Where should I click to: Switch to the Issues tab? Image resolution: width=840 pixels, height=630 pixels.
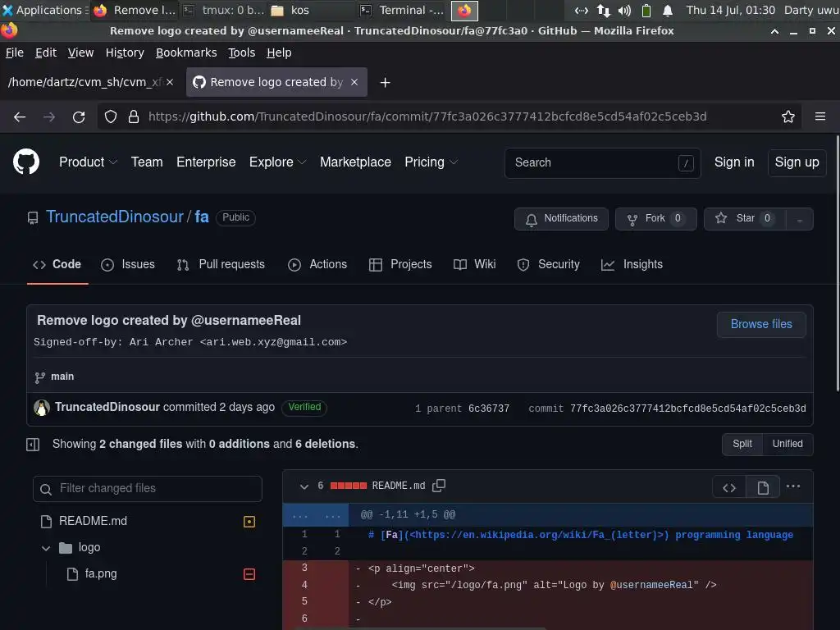point(128,265)
